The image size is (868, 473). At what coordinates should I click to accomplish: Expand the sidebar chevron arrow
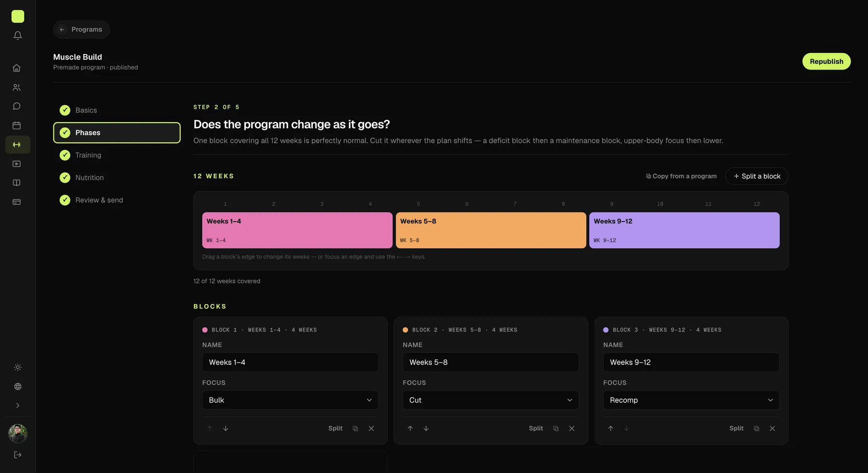tap(18, 405)
